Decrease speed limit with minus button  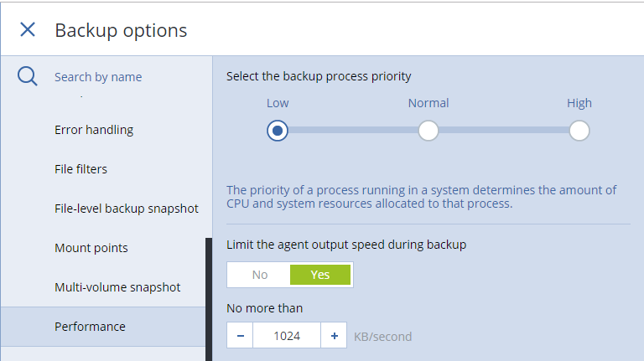point(241,336)
